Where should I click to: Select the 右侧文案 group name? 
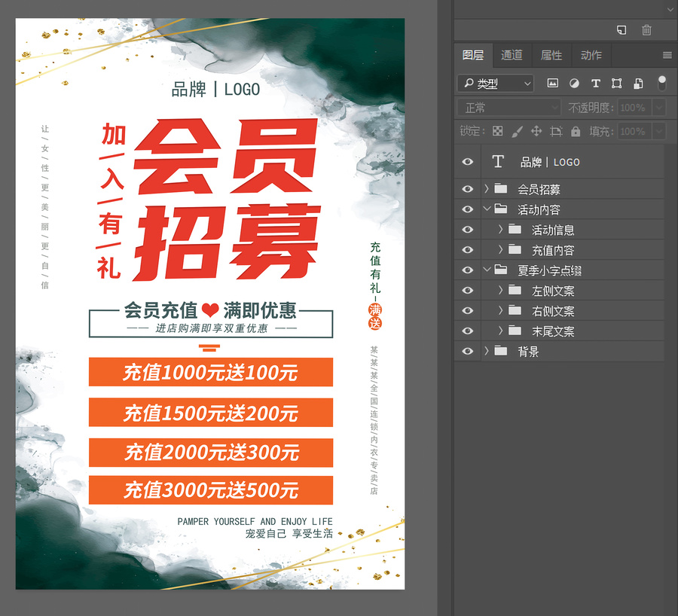[x=553, y=311]
